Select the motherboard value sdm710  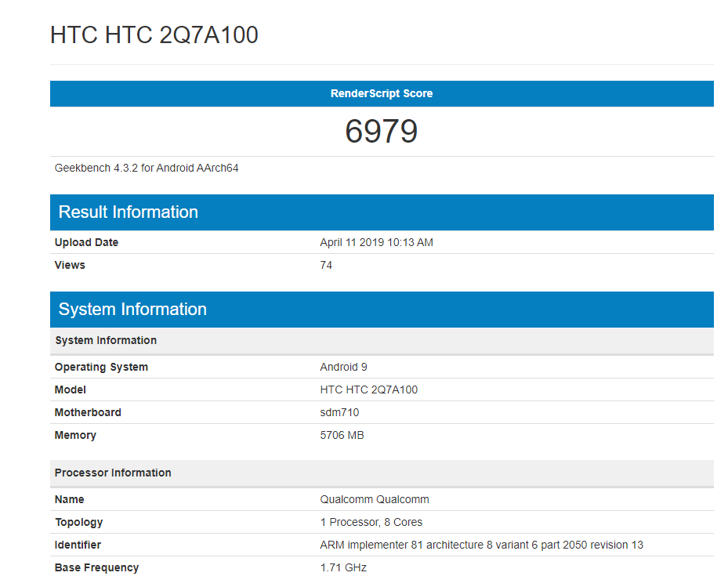coord(339,412)
